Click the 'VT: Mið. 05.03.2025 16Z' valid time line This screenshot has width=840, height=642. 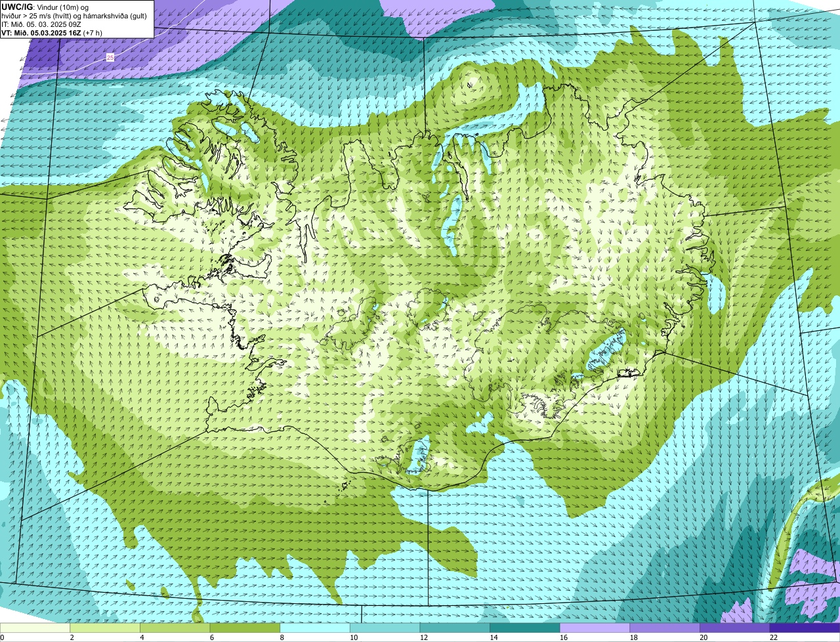(41, 33)
